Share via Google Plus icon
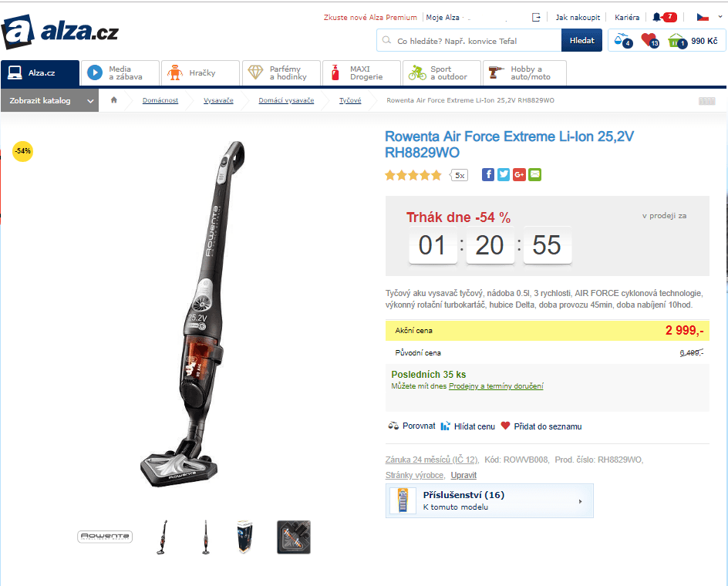This screenshot has height=586, width=728. pyautogui.click(x=519, y=174)
